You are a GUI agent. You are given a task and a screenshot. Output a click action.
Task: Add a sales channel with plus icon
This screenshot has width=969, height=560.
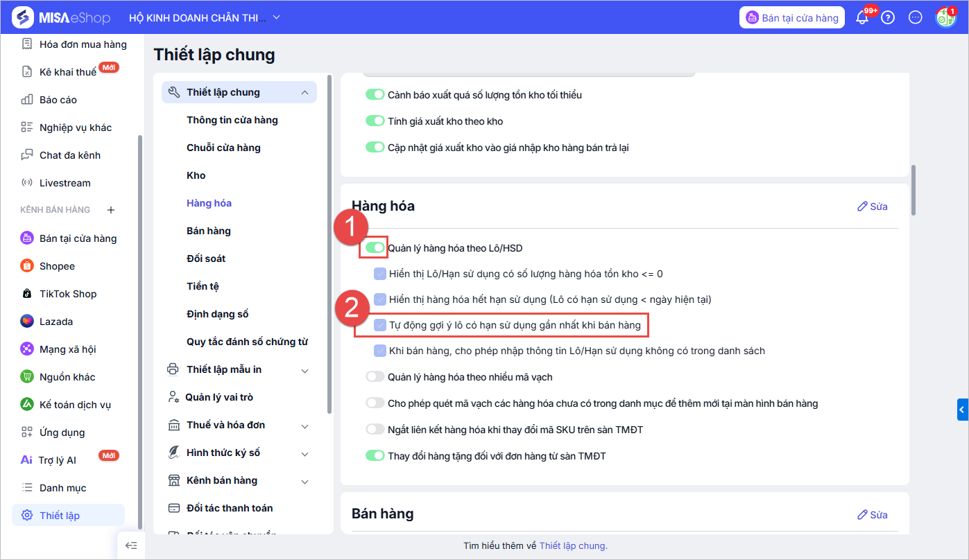(110, 210)
